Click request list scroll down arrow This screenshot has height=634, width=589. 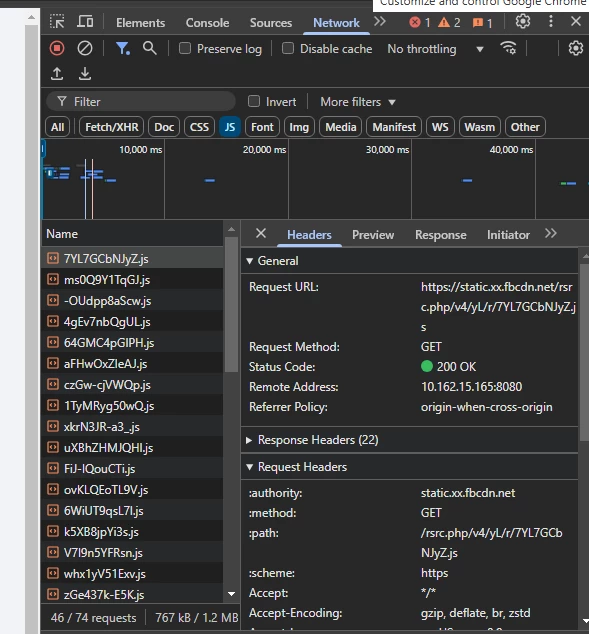232,594
